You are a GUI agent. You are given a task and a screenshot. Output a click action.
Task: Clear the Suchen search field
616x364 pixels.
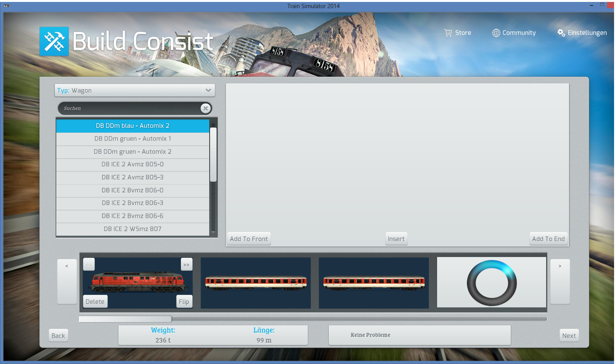(206, 109)
